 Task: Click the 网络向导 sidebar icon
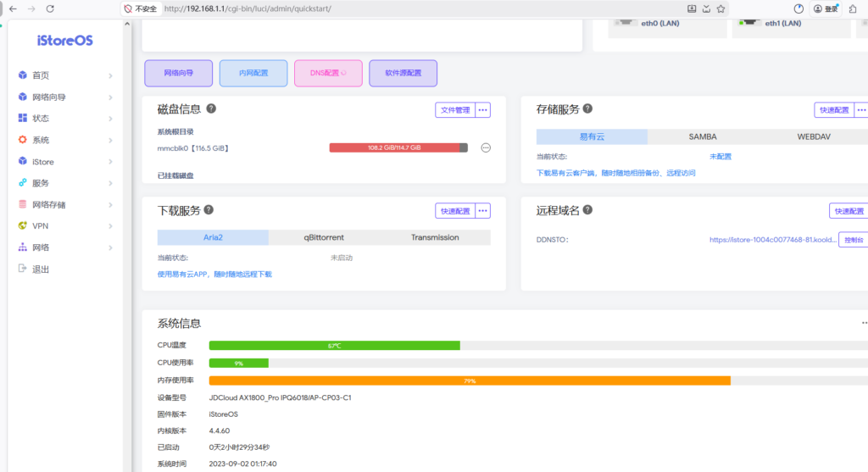point(22,97)
